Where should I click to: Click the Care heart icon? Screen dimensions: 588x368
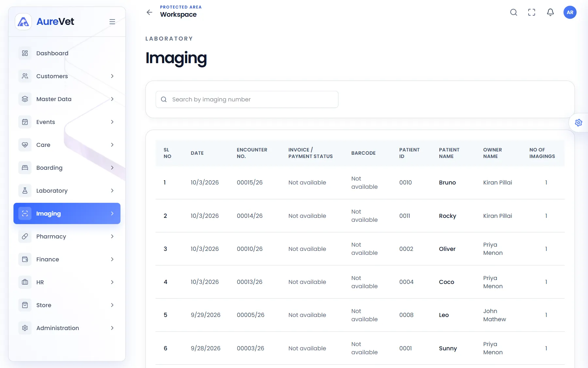(25, 145)
